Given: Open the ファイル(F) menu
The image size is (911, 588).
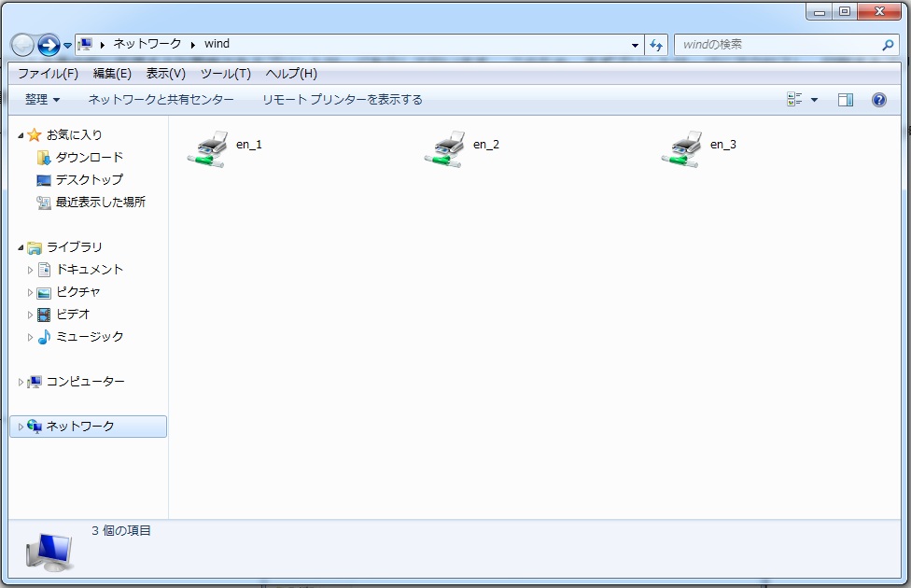Looking at the screenshot, I should pyautogui.click(x=48, y=73).
